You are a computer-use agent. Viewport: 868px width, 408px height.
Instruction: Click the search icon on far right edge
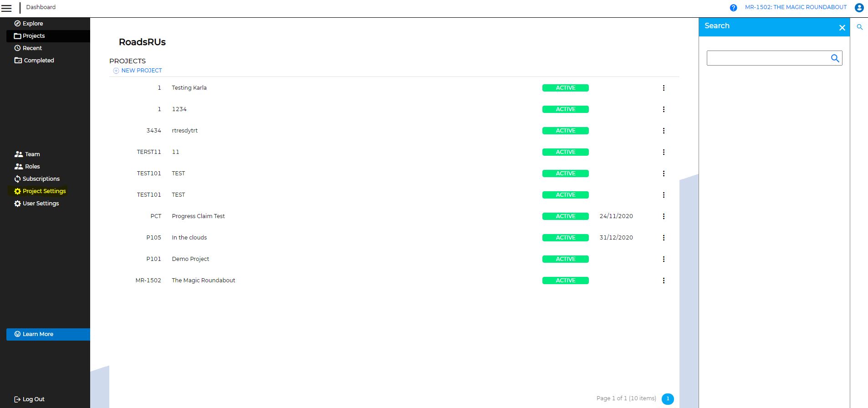click(859, 27)
